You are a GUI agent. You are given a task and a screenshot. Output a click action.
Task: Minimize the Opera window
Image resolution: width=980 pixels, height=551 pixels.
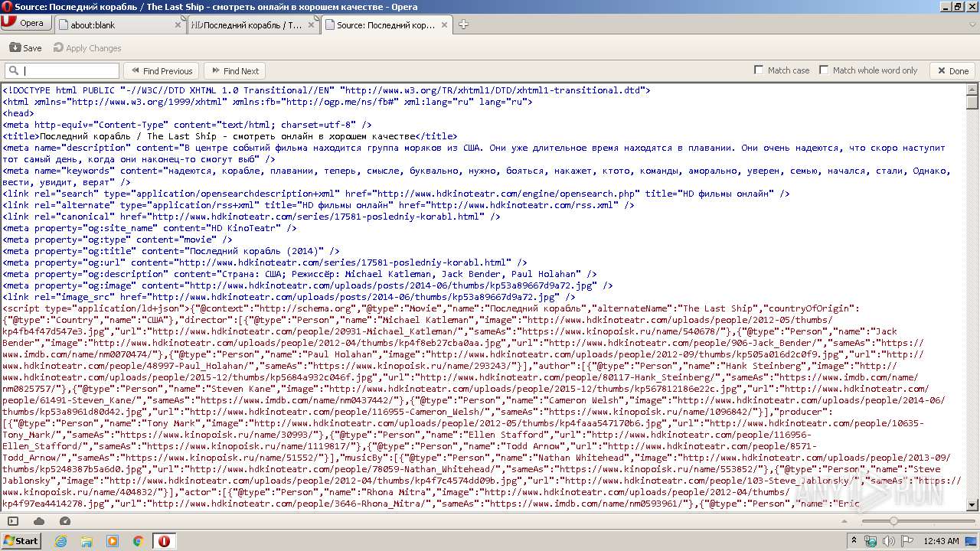[x=946, y=7]
